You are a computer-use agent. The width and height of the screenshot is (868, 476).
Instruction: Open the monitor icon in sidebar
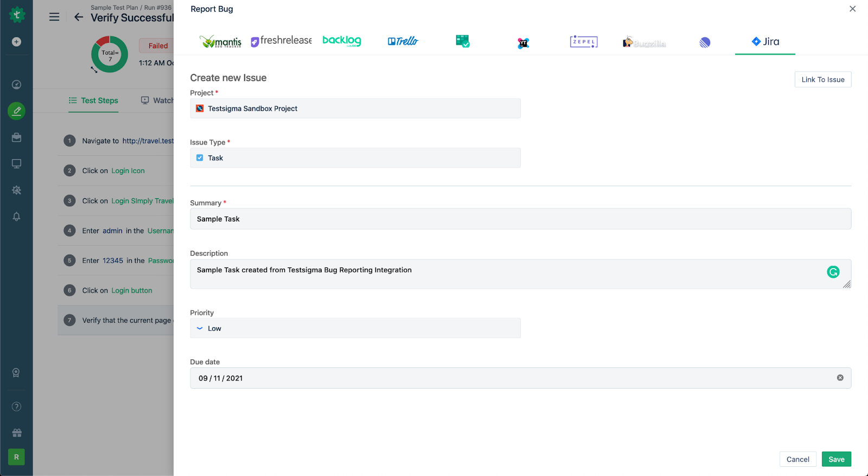(16, 163)
